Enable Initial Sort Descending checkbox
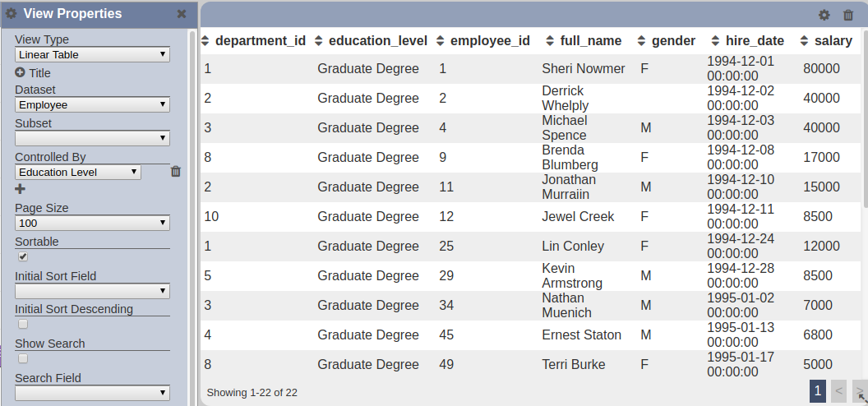This screenshot has height=406, width=868. (23, 324)
